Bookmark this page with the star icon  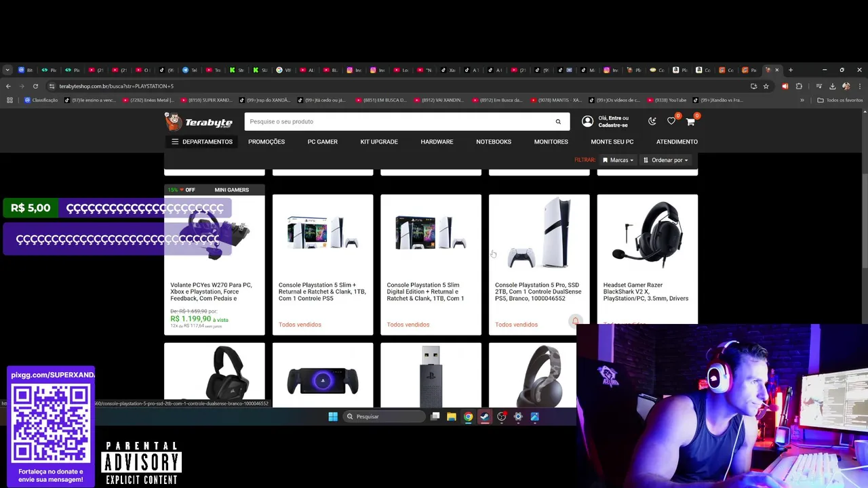pos(766,86)
